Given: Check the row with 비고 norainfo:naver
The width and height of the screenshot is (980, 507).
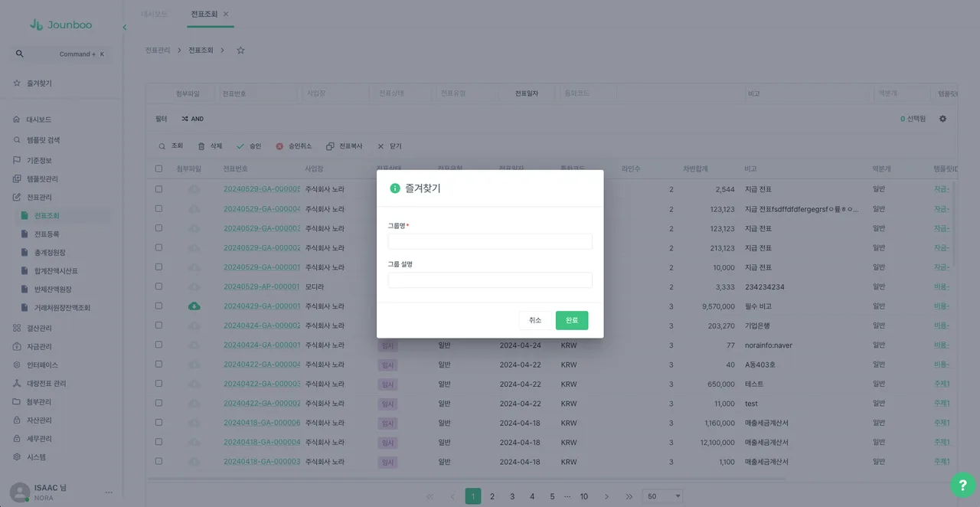Looking at the screenshot, I should click(158, 345).
